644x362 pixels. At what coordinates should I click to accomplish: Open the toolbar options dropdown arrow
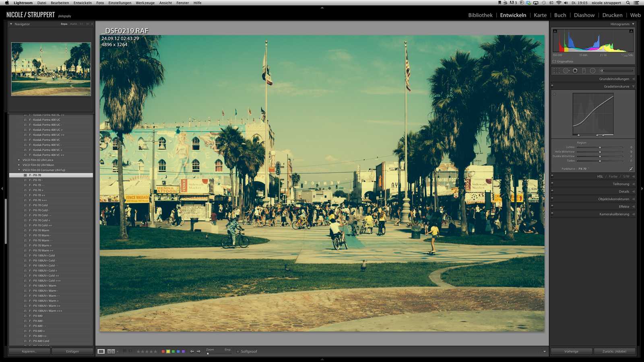click(545, 352)
